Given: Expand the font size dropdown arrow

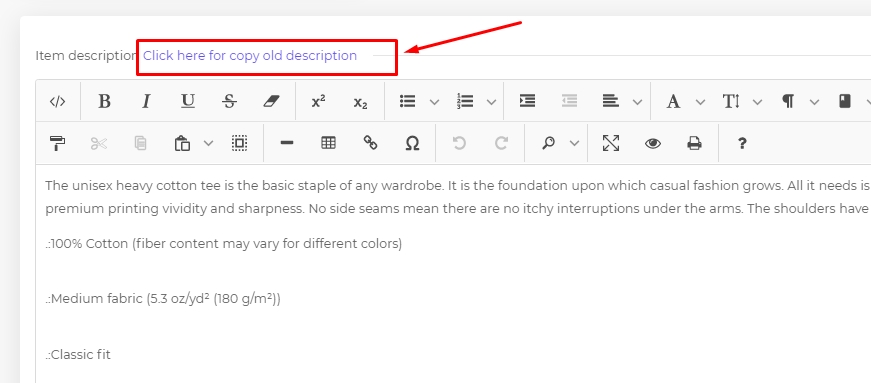Looking at the screenshot, I should (758, 102).
